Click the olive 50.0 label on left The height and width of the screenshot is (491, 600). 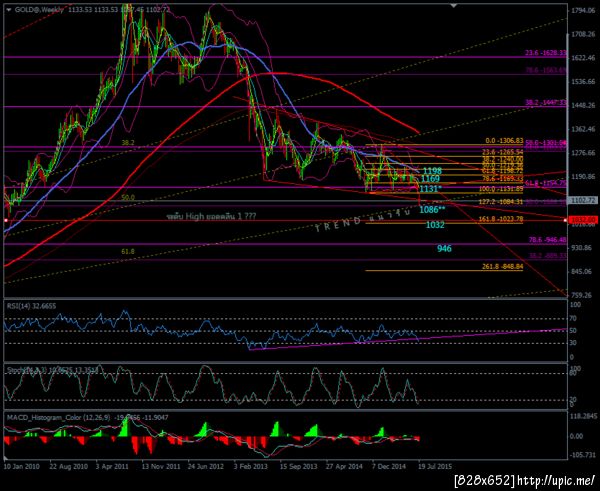pos(128,197)
